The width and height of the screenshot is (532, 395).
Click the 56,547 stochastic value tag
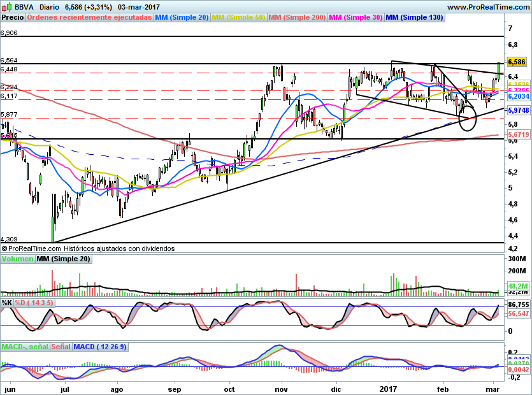(519, 313)
